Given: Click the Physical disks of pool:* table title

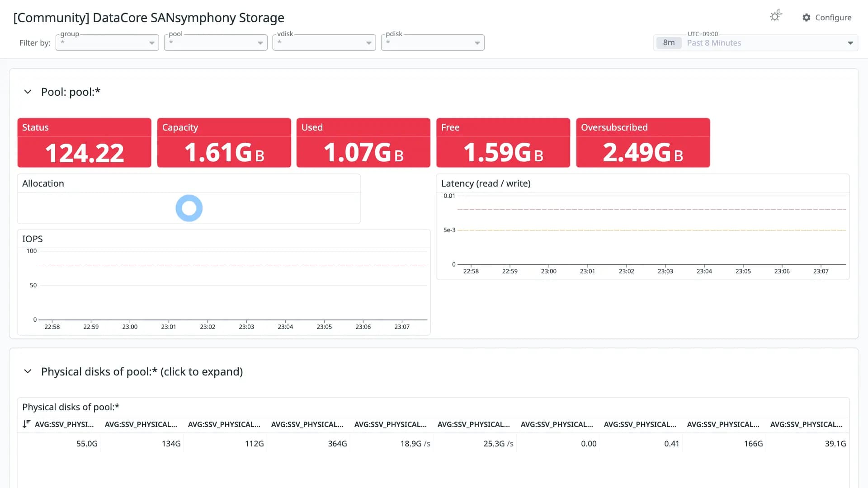Looking at the screenshot, I should pos(71,407).
